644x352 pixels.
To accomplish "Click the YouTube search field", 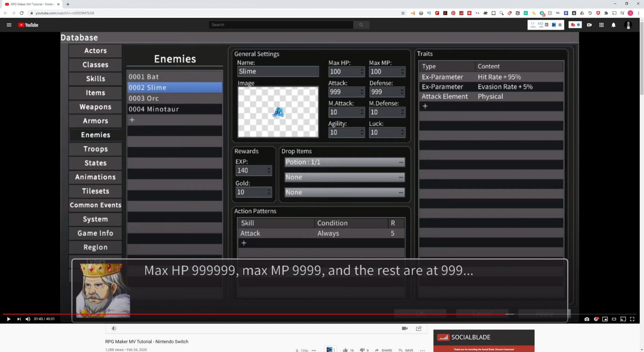I will click(281, 25).
